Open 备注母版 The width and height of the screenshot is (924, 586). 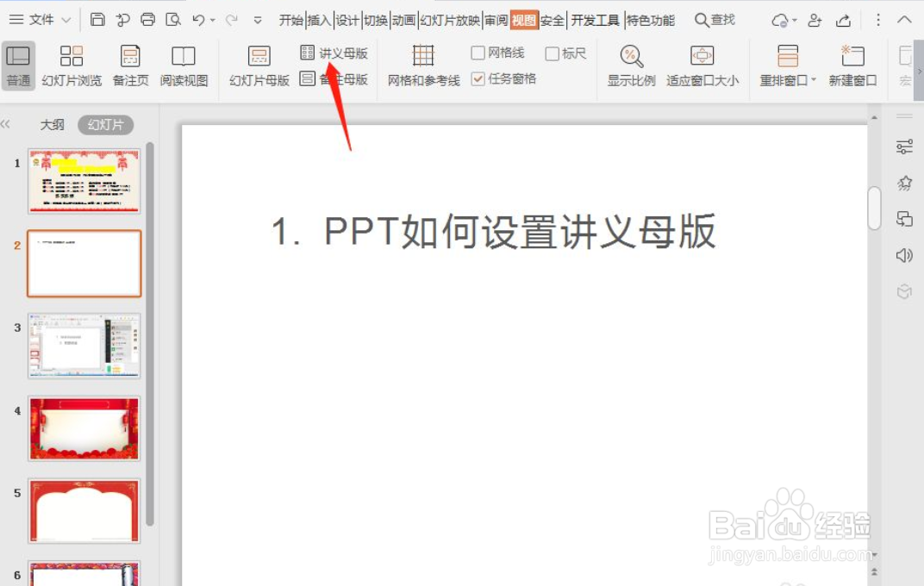tap(334, 79)
